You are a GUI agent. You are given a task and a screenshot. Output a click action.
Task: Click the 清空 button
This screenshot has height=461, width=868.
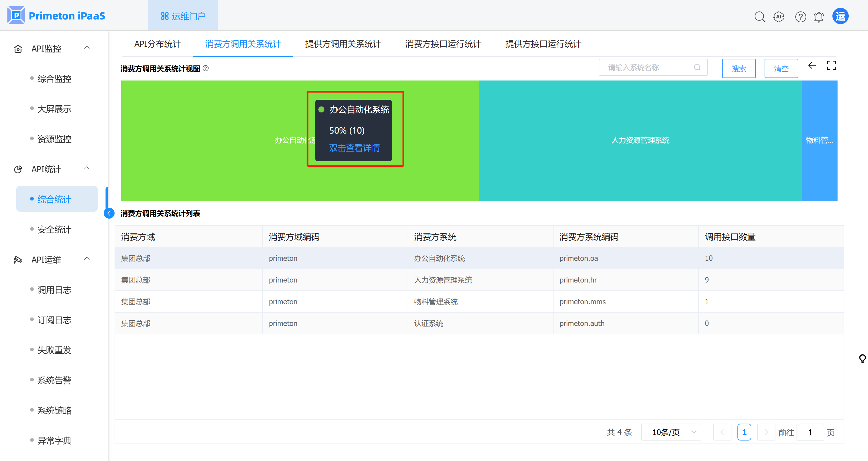click(x=781, y=68)
